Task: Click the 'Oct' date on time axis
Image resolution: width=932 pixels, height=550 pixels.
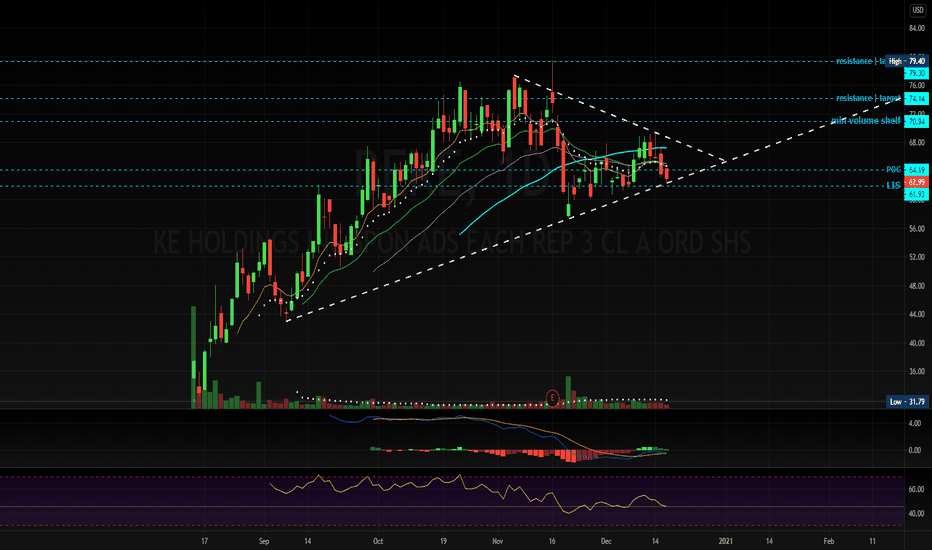Action: coord(377,541)
